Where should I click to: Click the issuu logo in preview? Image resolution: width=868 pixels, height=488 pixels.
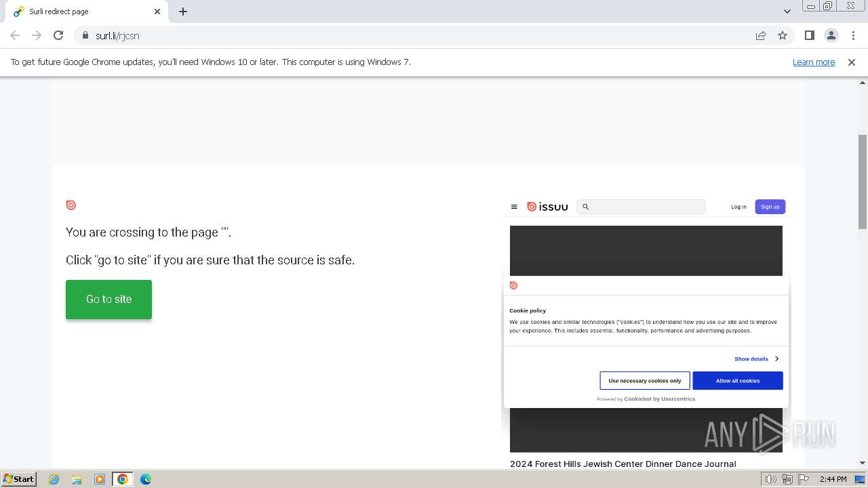pos(547,207)
